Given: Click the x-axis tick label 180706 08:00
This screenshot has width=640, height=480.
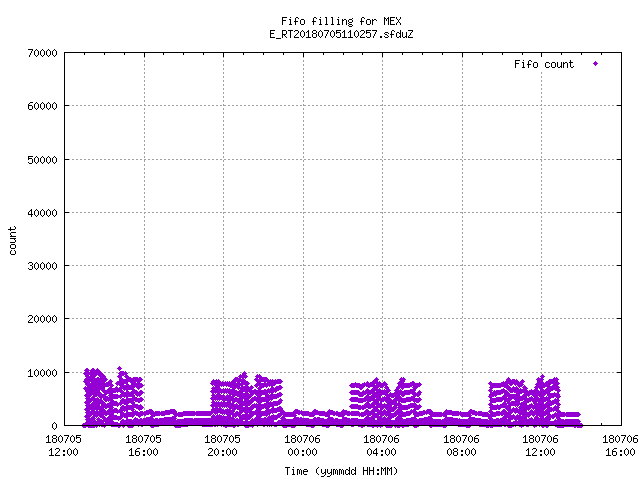Looking at the screenshot, I should 462,446.
